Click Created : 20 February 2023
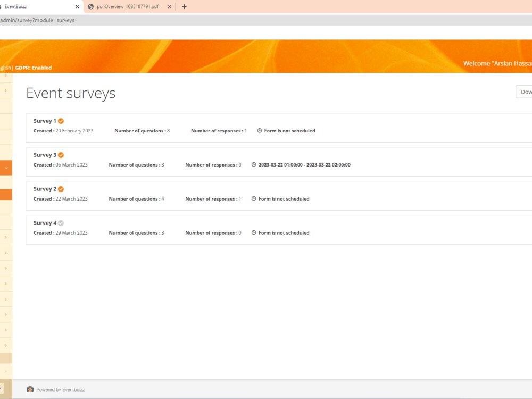Image resolution: width=532 pixels, height=399 pixels. (63, 131)
